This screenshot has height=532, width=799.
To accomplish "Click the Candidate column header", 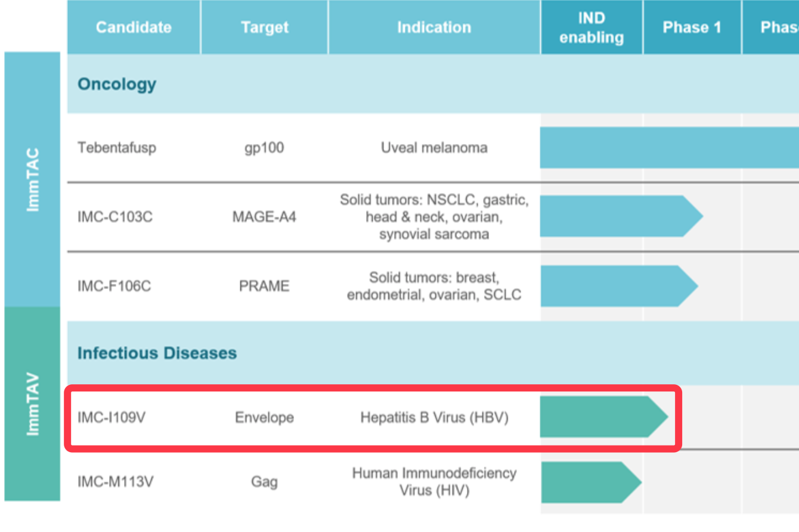I will 134,27.
